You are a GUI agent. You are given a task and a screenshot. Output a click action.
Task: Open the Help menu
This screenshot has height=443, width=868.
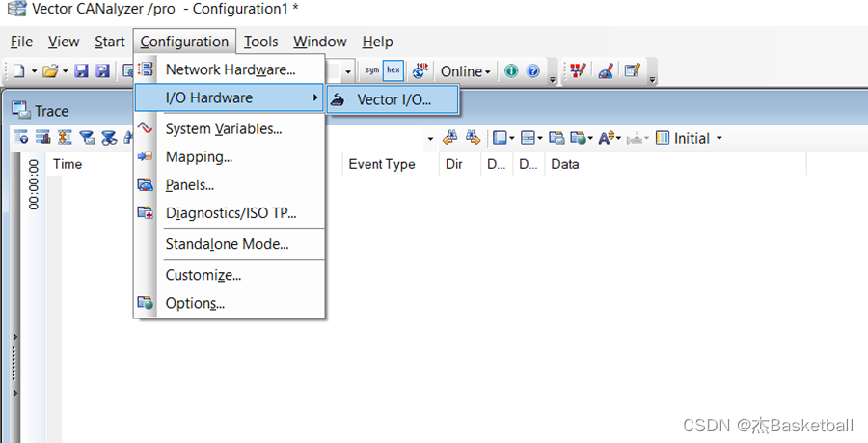[x=377, y=42]
